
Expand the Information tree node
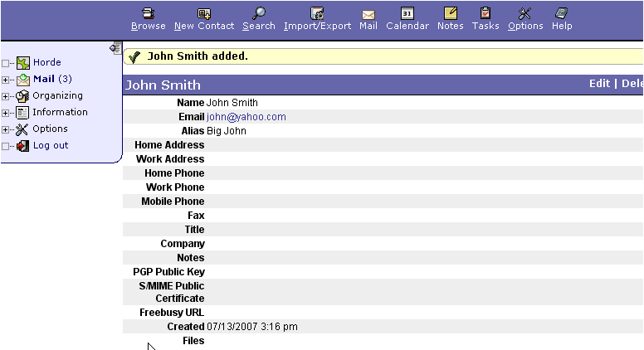tap(6, 113)
